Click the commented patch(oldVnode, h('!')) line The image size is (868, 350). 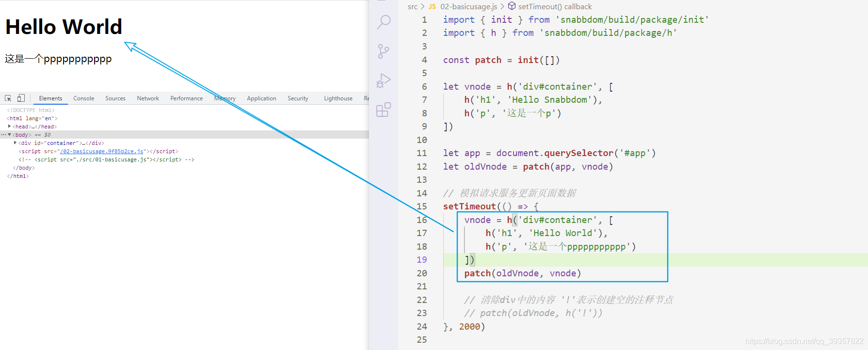[533, 313]
